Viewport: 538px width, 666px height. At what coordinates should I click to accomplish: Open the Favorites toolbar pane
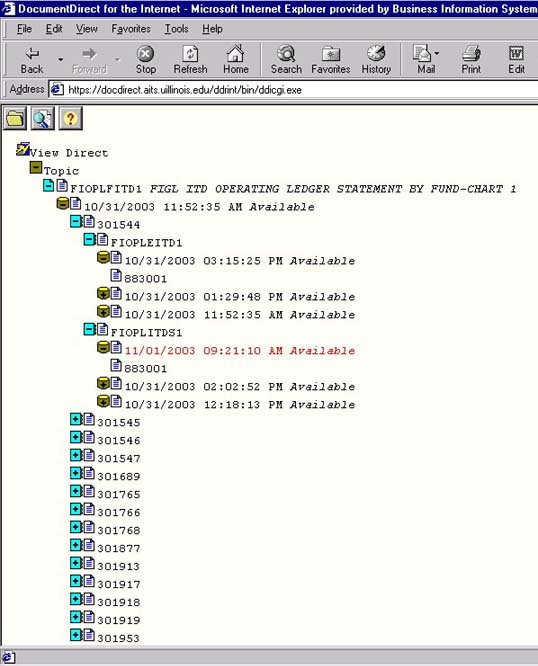click(331, 60)
